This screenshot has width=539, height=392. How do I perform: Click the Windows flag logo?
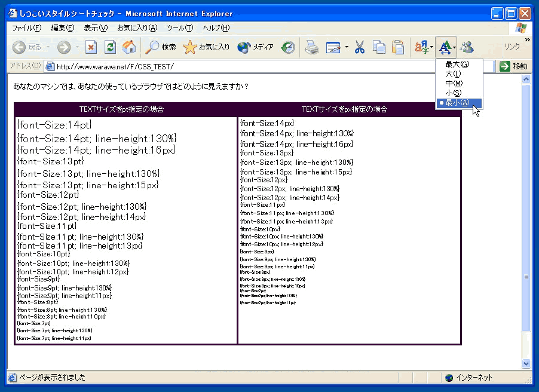point(521,28)
